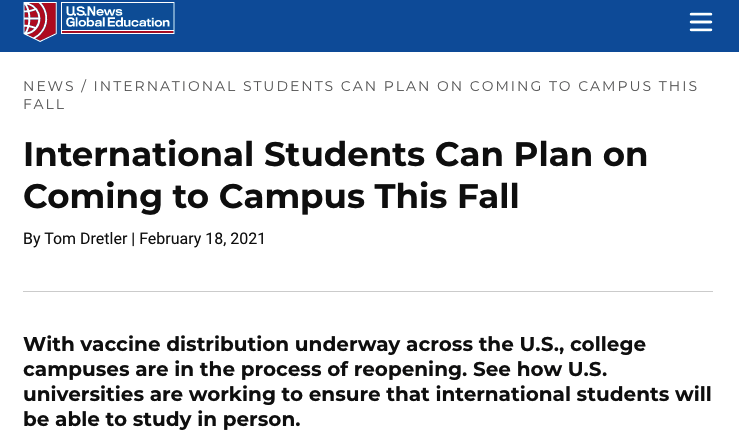The height and width of the screenshot is (446, 739).
Task: Click the 'International Students Can Plan on' headline line
Action: (335, 154)
